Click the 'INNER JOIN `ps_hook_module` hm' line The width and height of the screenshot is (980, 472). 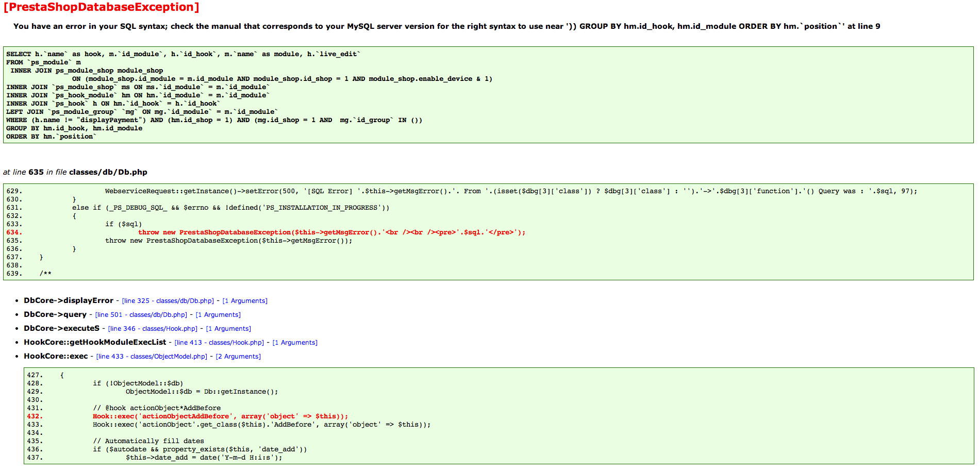coord(138,95)
